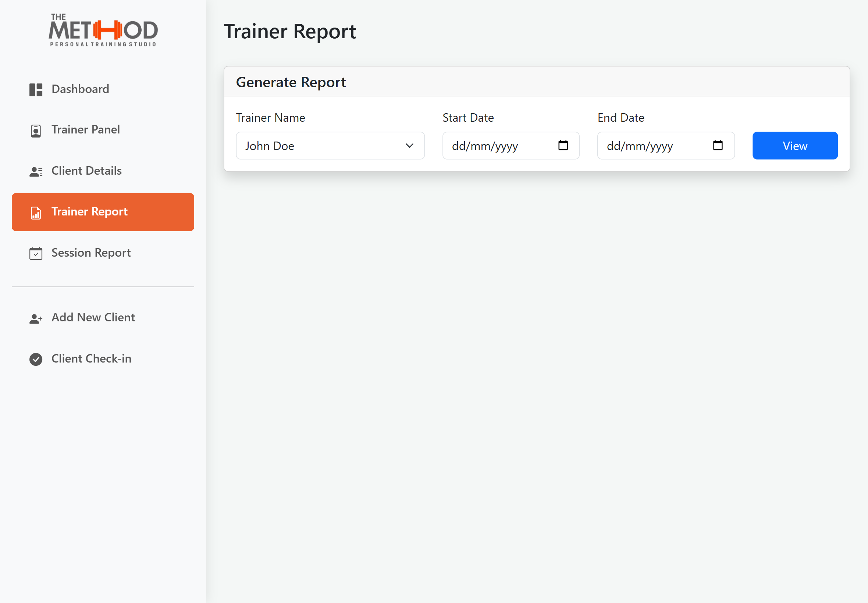Click the Dashboard grid icon
The width and height of the screenshot is (868, 603).
pyautogui.click(x=36, y=90)
